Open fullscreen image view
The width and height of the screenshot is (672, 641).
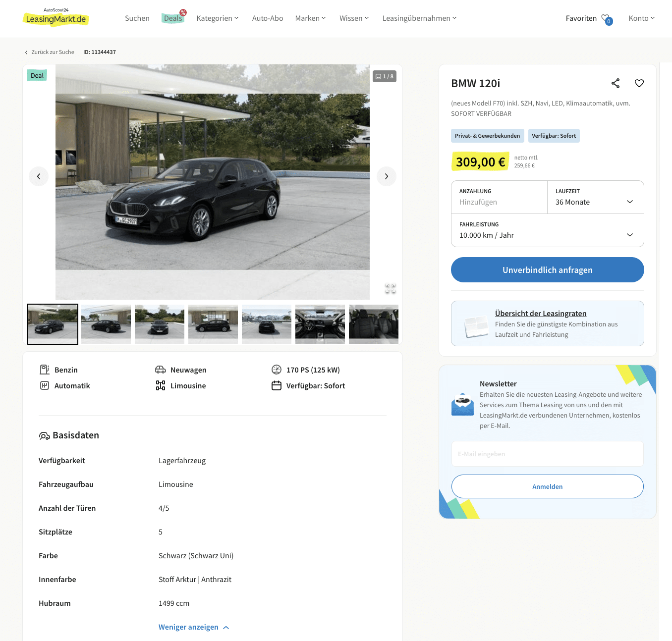coord(391,288)
